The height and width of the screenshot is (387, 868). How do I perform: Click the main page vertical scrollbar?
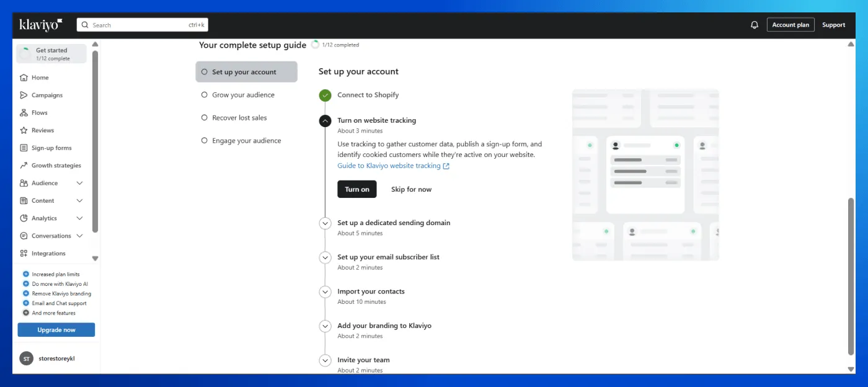click(x=851, y=276)
